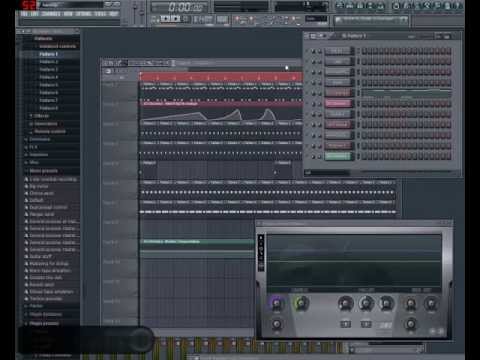Image resolution: width=480 pixels, height=360 pixels.
Task: Open the CHANNELS menu
Action: coord(51,14)
